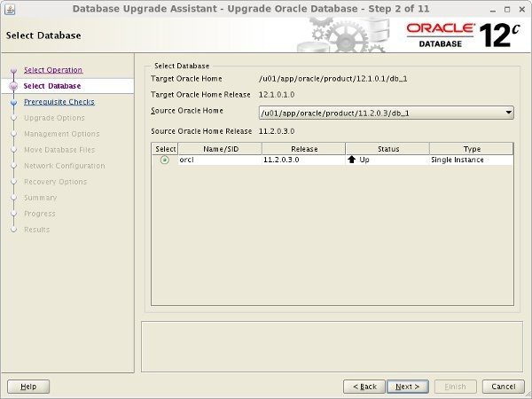This screenshot has width=532, height=399.
Task: Click the gears banner graphic
Action: pos(342,35)
